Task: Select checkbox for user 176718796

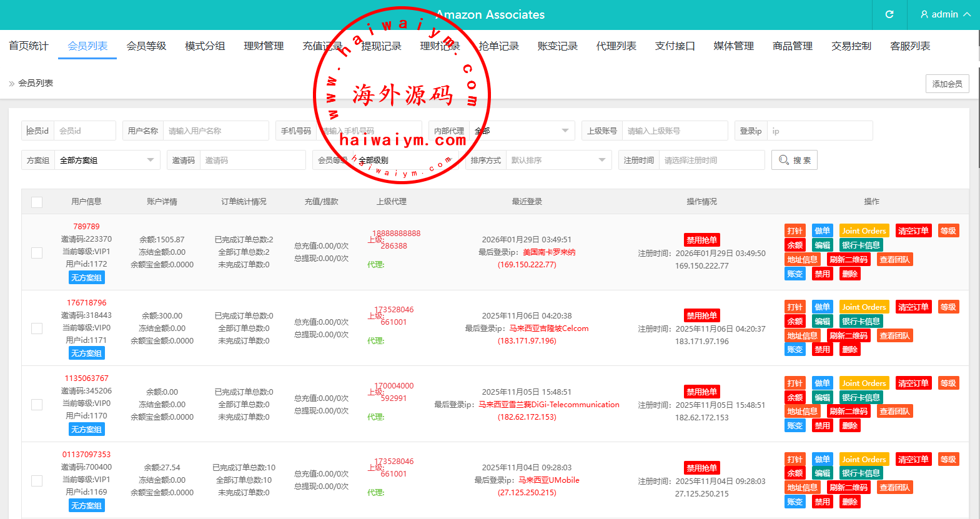Action: click(x=37, y=329)
